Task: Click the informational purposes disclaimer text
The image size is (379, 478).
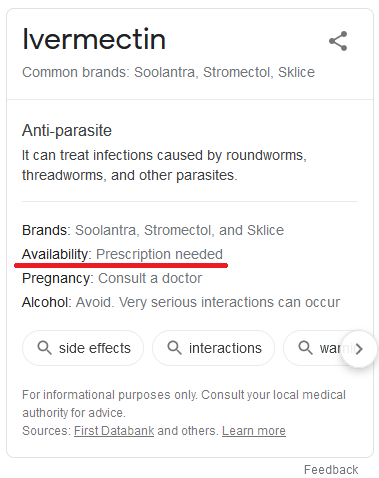Action: click(184, 404)
